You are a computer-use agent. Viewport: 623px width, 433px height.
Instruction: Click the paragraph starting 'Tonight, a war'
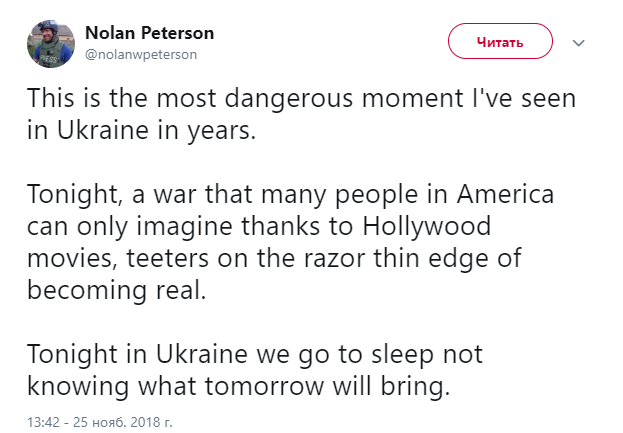pyautogui.click(x=290, y=242)
